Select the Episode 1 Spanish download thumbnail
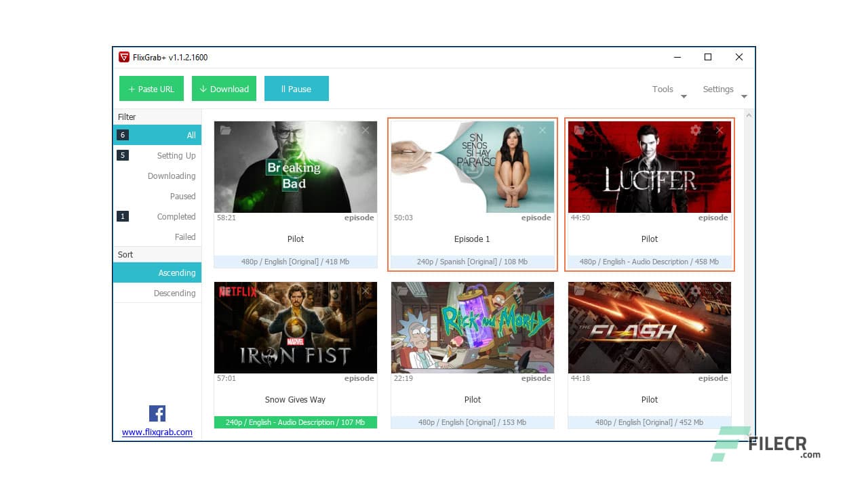868x488 pixels. pos(473,167)
